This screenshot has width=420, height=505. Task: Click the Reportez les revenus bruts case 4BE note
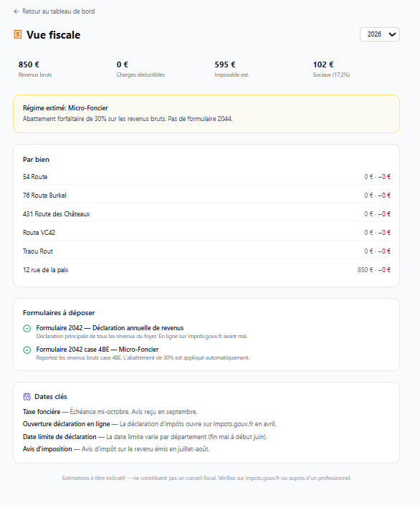143,358
